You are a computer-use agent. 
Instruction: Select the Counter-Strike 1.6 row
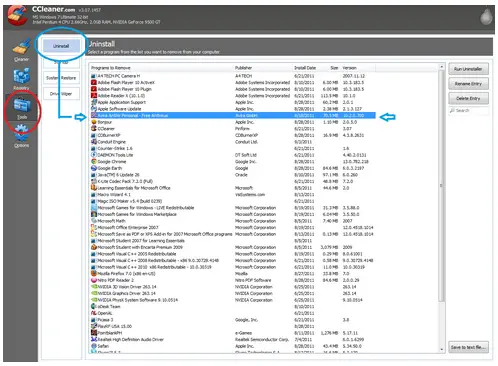tap(233, 148)
